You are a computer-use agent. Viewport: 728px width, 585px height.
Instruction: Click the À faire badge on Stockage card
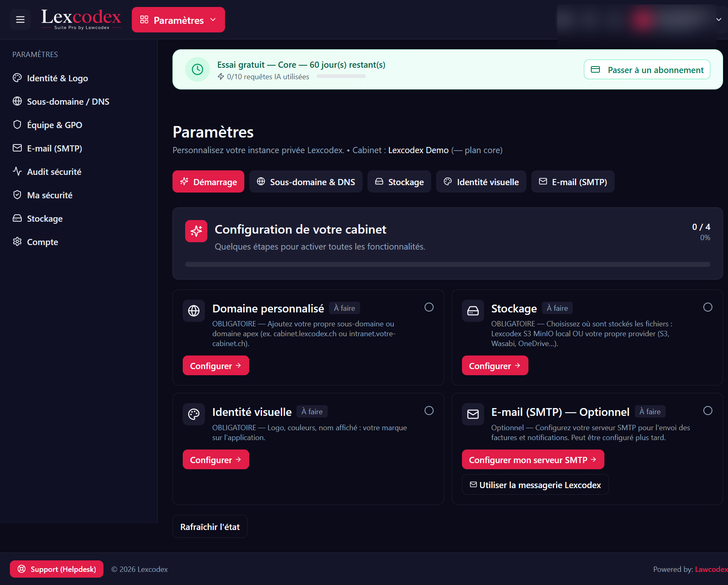(557, 308)
